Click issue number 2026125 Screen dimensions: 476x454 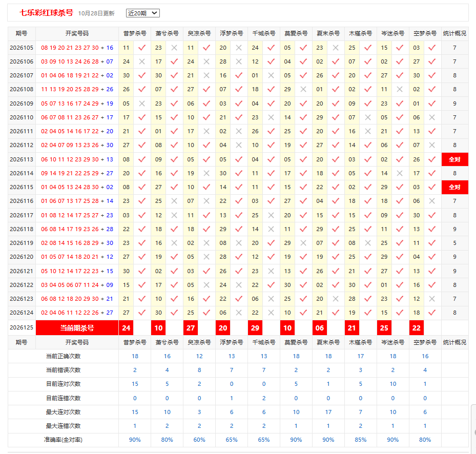[22, 327]
